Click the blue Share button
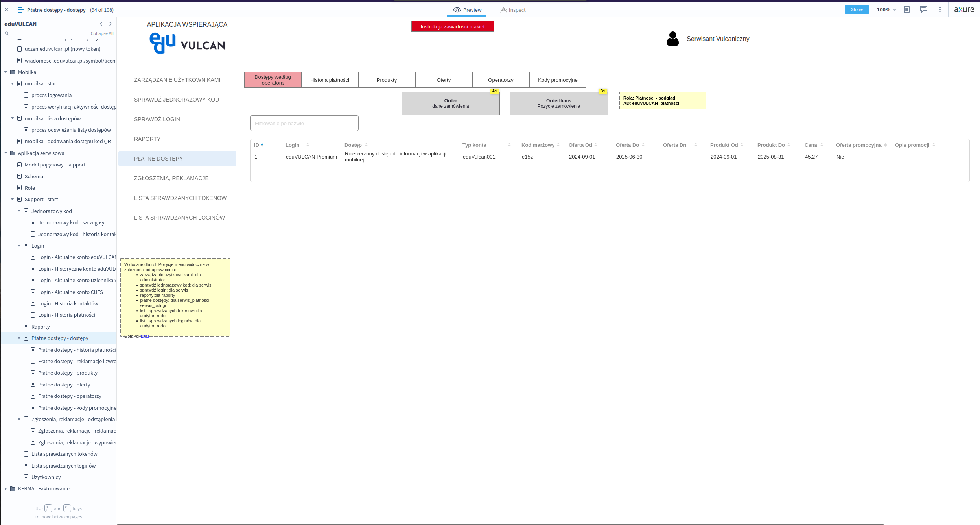The width and height of the screenshot is (980, 525). pyautogui.click(x=857, y=10)
